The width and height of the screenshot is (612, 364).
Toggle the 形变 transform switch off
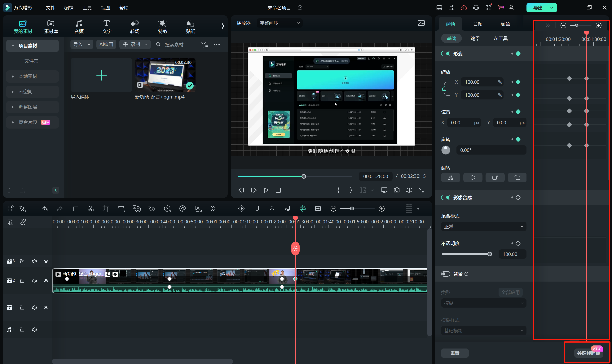446,54
